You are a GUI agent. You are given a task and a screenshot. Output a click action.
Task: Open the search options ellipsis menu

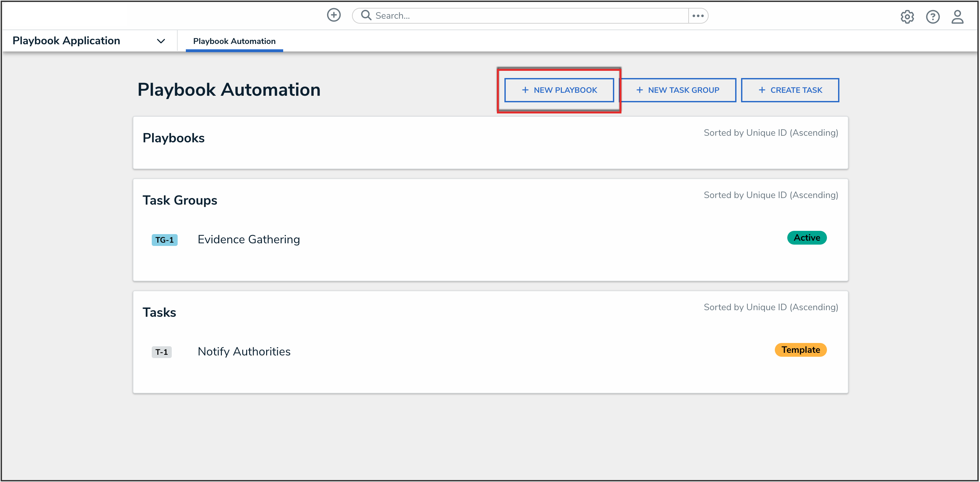click(698, 16)
